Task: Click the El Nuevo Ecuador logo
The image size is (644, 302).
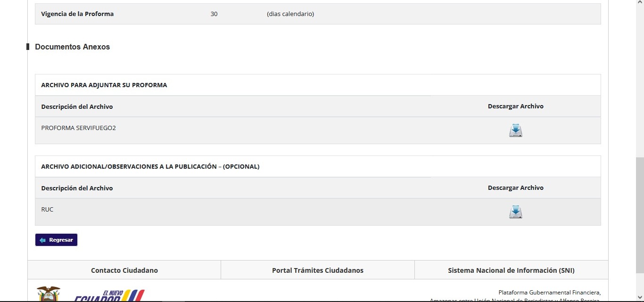Action: [109, 296]
